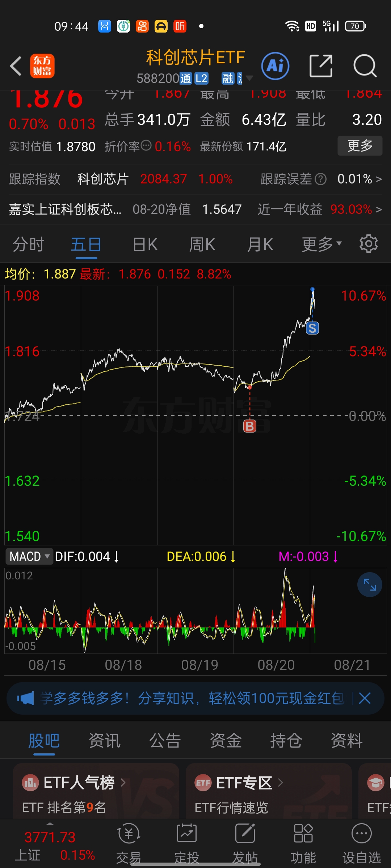Tap the ETF人气榜 chart icon
This screenshot has width=391, height=868.
point(30,783)
